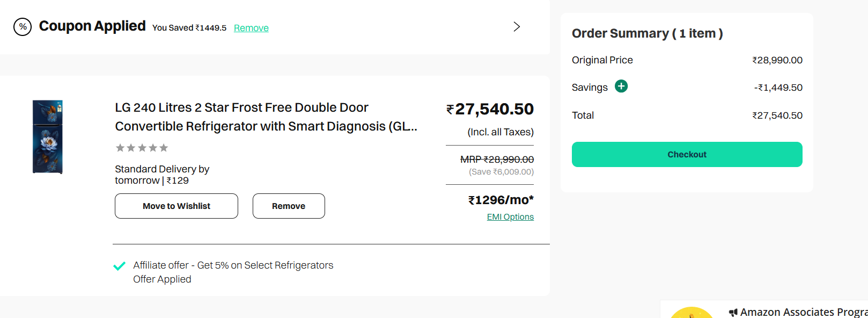Click the Amazon Associates megaphone icon
Viewport: 868px width, 318px height.
tap(733, 313)
